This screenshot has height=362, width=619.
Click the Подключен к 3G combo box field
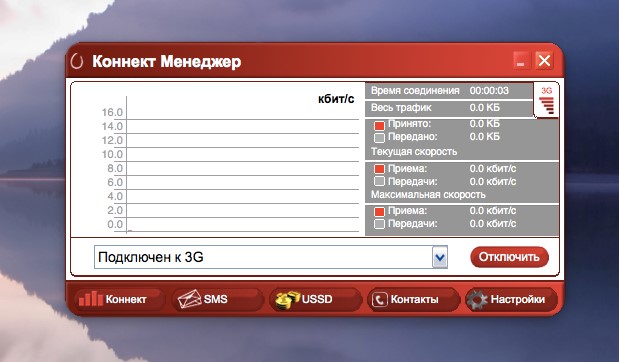click(271, 257)
